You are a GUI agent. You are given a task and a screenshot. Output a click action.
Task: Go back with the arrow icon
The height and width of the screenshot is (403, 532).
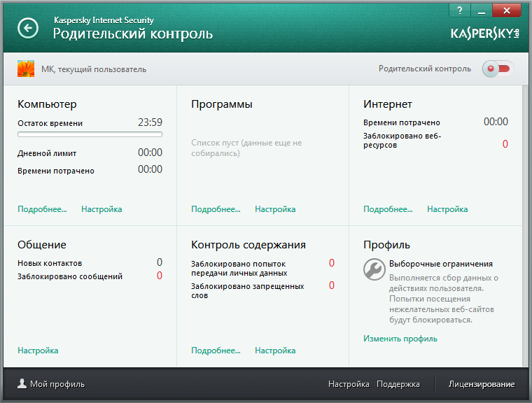[28, 28]
